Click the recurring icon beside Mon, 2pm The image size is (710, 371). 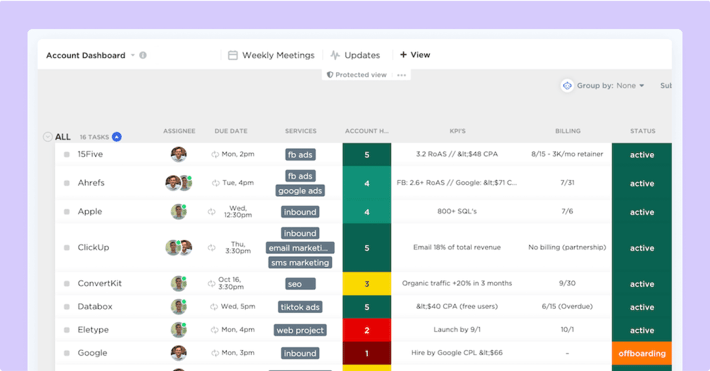click(x=215, y=154)
